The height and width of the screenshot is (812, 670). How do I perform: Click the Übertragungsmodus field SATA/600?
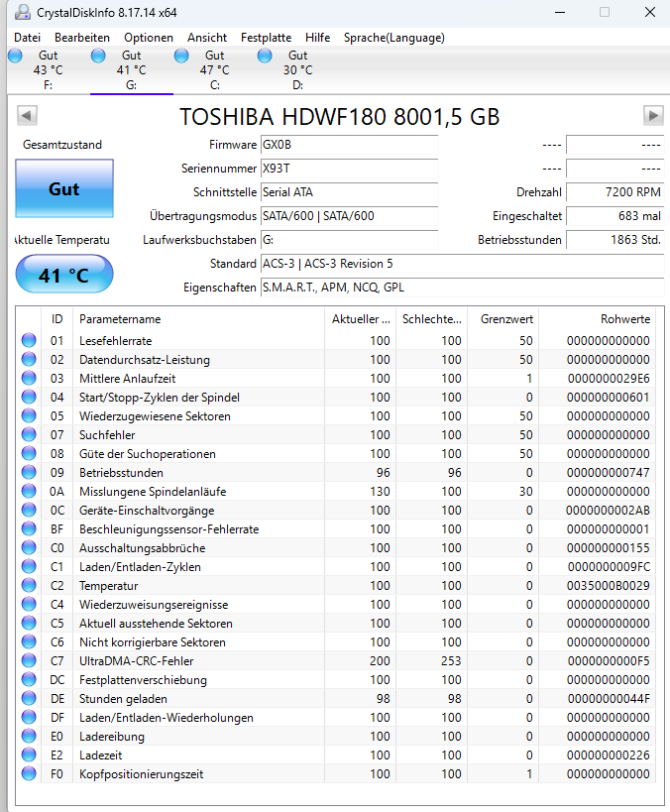tap(350, 216)
